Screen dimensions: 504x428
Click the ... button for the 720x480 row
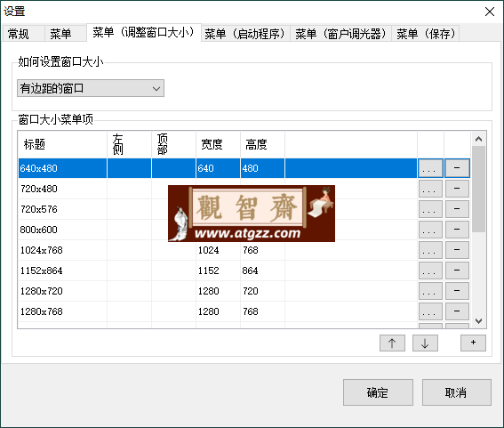(x=430, y=189)
